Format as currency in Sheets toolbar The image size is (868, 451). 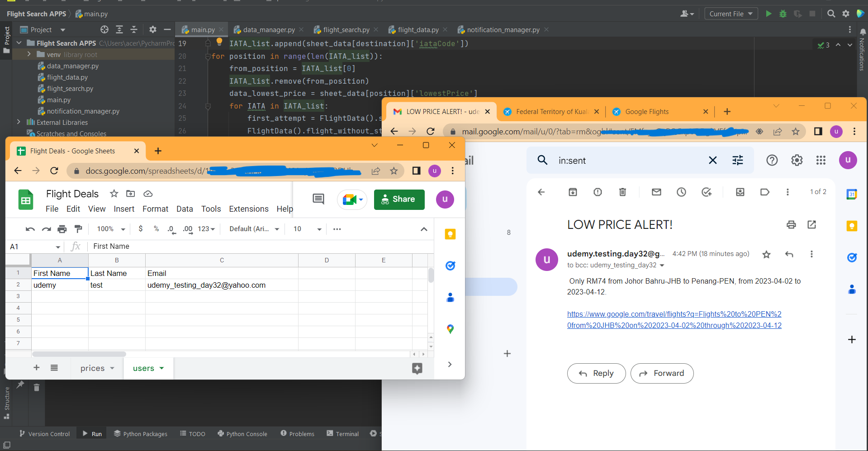(x=141, y=229)
